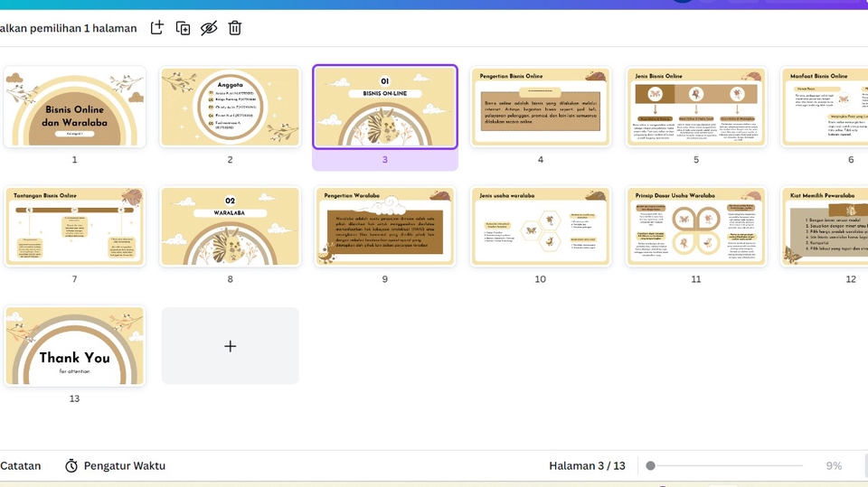This screenshot has height=487, width=868.
Task: Select slide 11 Prinsip Dasar Usaha Waralaba
Action: click(x=696, y=227)
